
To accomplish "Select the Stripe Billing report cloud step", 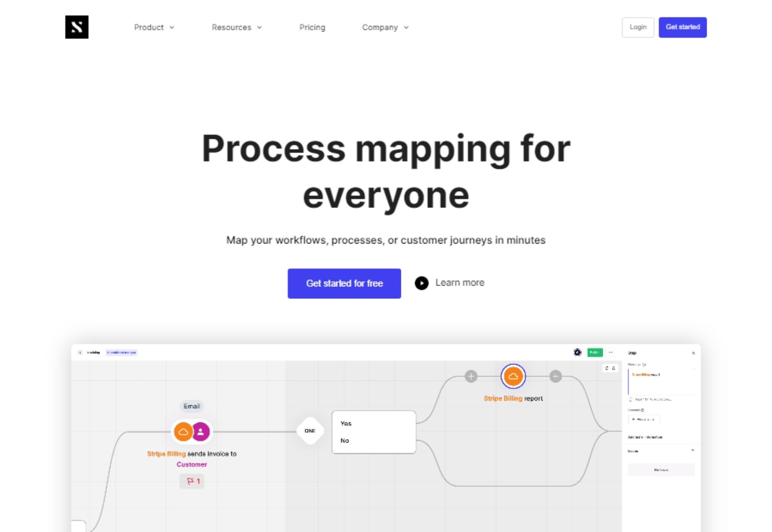I will coord(513,377).
